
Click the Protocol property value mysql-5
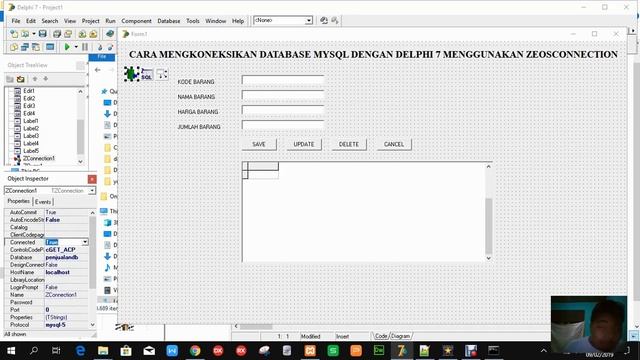pyautogui.click(x=56, y=325)
